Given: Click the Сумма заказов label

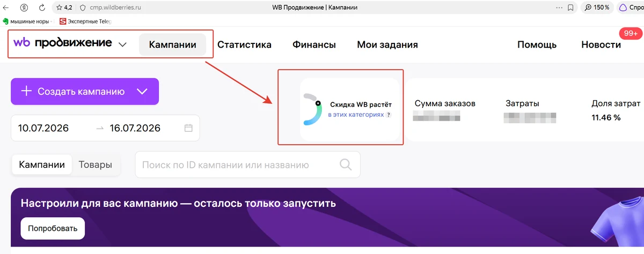Looking at the screenshot, I should [x=445, y=103].
